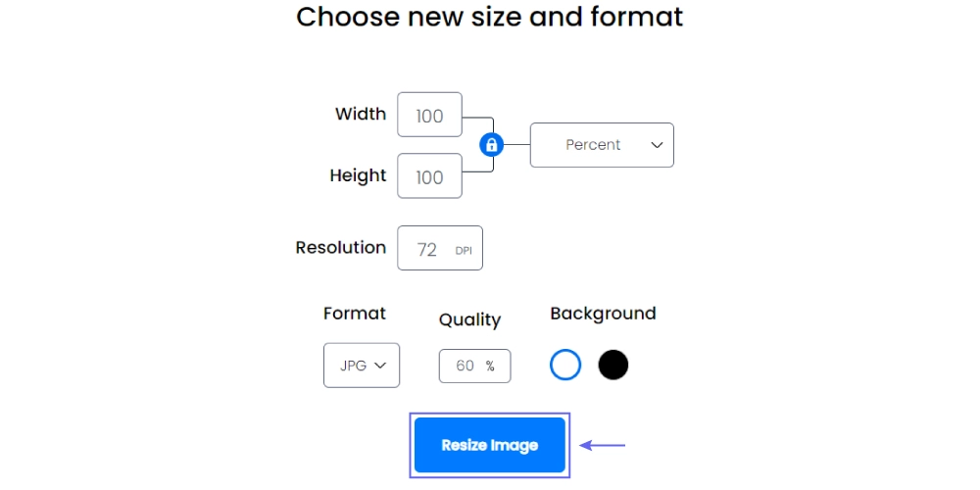Select the black background color

pyautogui.click(x=613, y=366)
